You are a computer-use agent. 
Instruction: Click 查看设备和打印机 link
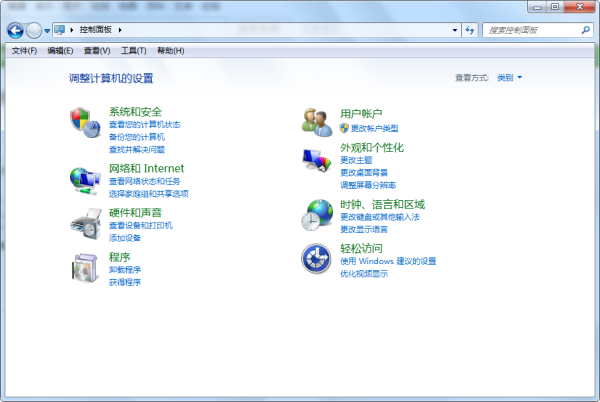click(140, 226)
